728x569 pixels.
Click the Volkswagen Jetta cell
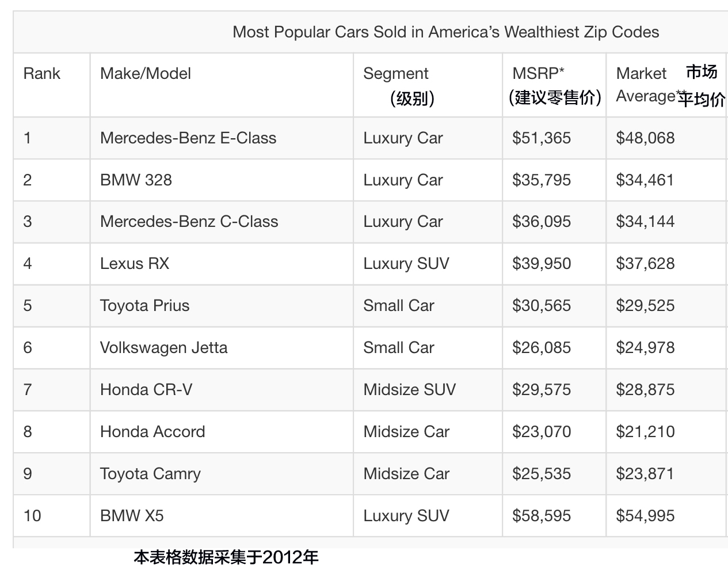pos(163,348)
